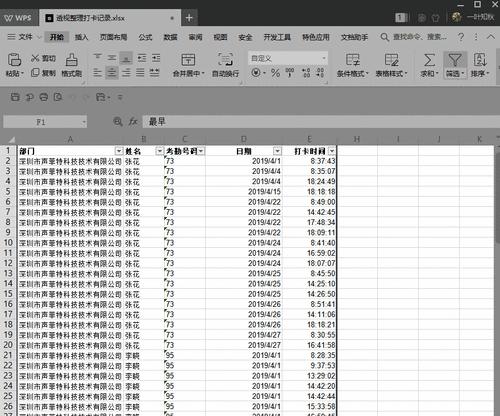This screenshot has height=416, width=500.
Task: Click the 安全 tab
Action: [245, 37]
